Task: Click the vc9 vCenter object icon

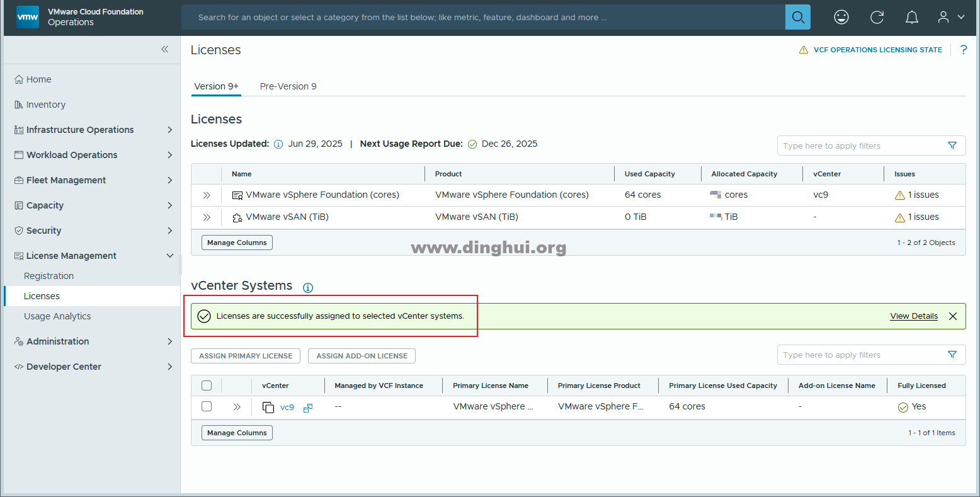Action: point(268,407)
